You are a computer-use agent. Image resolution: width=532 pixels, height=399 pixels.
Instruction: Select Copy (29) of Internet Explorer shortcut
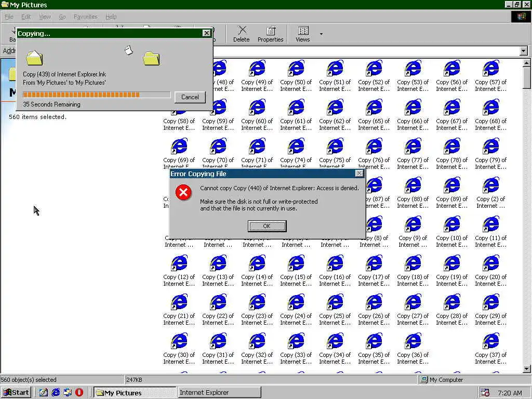click(490, 310)
